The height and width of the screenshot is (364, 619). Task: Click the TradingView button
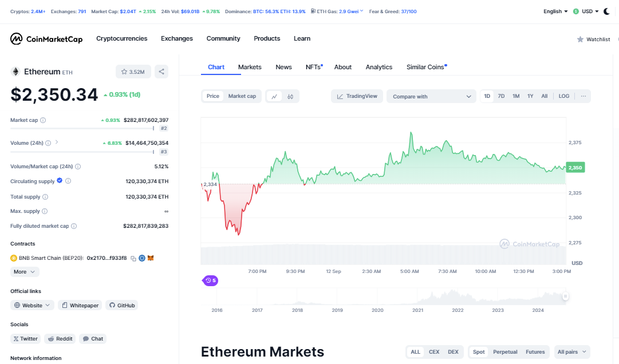click(x=357, y=96)
